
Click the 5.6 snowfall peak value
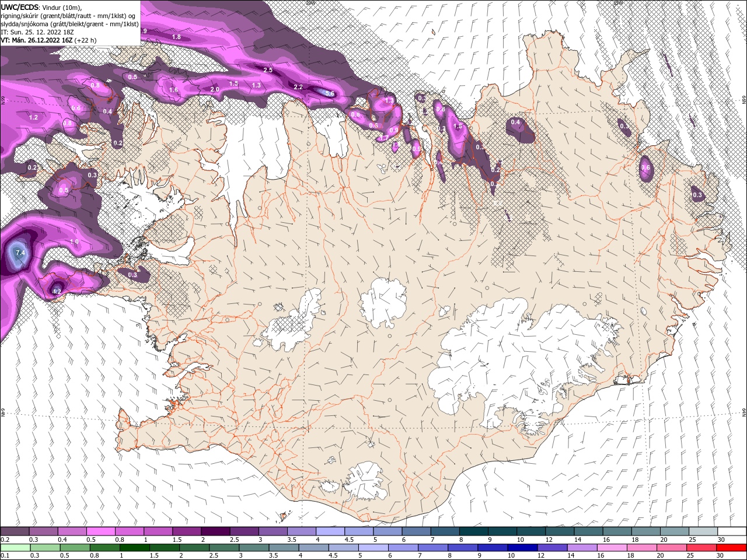tap(329, 93)
